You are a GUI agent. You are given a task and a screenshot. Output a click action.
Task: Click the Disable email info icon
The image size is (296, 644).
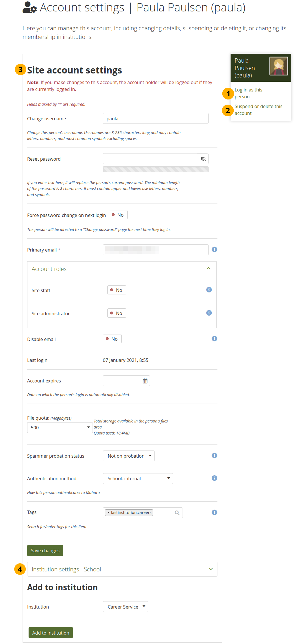(214, 339)
